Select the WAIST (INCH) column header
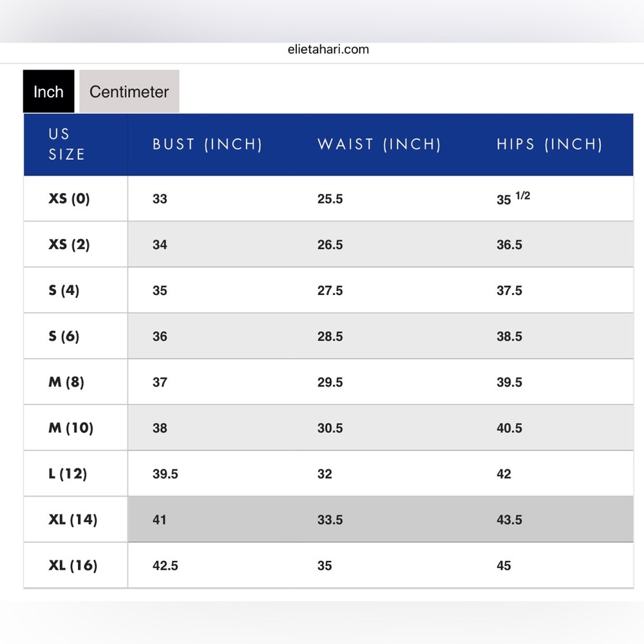644x644 pixels. click(379, 144)
